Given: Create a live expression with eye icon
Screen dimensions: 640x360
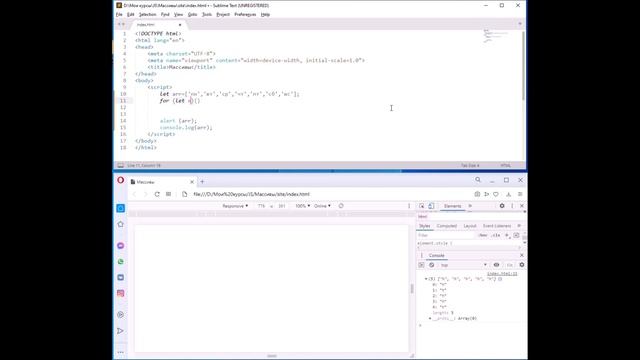Looking at the screenshot, I should [496, 265].
